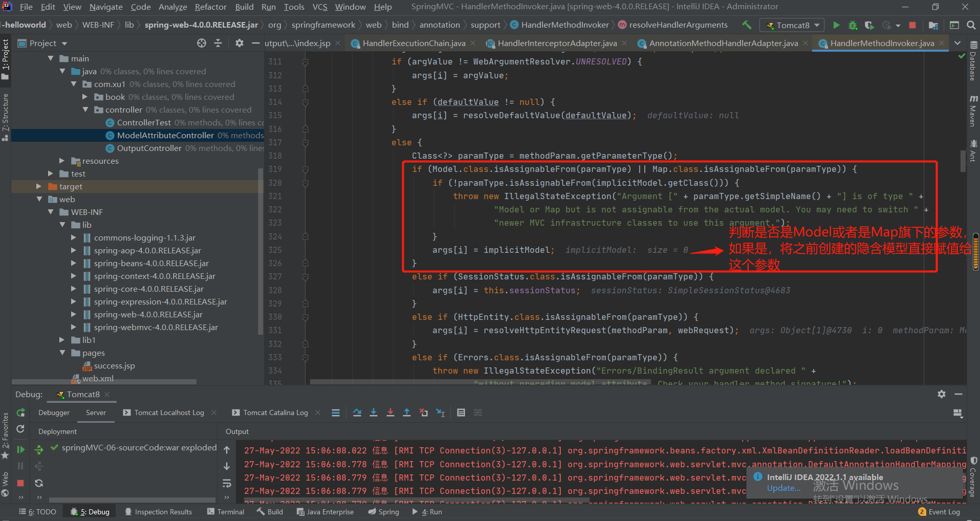Image resolution: width=980 pixels, height=521 pixels.
Task: Start debugging with the bug icon
Action: click(x=853, y=25)
